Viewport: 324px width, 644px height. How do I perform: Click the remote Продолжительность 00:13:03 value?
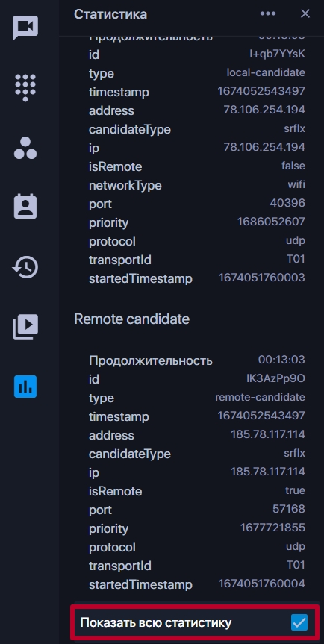281,360
